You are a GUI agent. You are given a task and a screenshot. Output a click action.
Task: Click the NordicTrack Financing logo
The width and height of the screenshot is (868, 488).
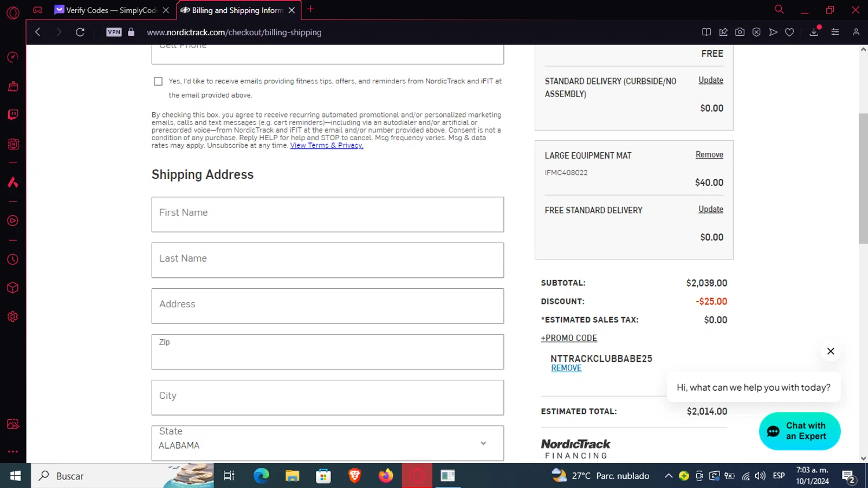576,449
